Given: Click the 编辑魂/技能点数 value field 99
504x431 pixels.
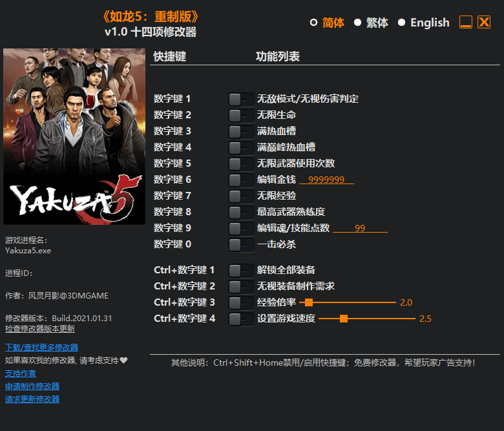Looking at the screenshot, I should 360,227.
